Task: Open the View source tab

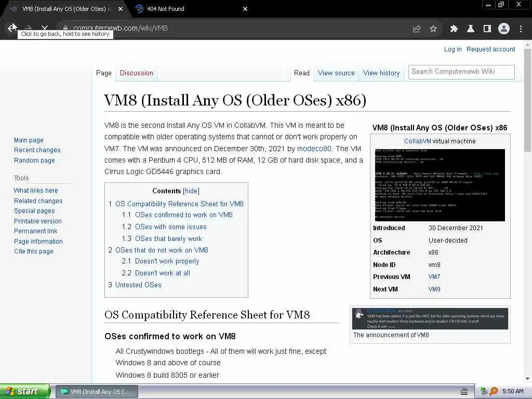Action: coord(336,73)
